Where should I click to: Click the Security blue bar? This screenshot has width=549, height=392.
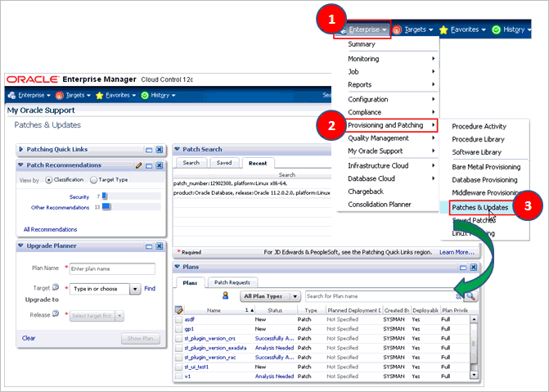point(105,196)
